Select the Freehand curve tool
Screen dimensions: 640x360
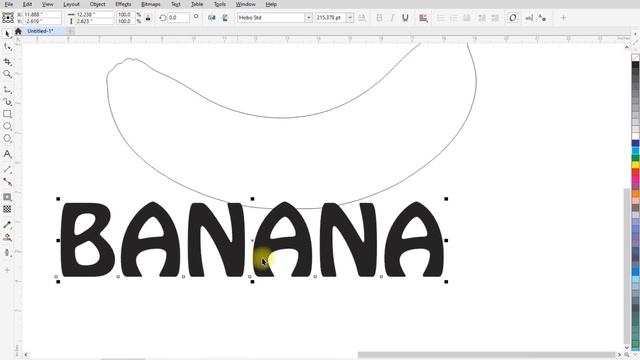point(7,89)
